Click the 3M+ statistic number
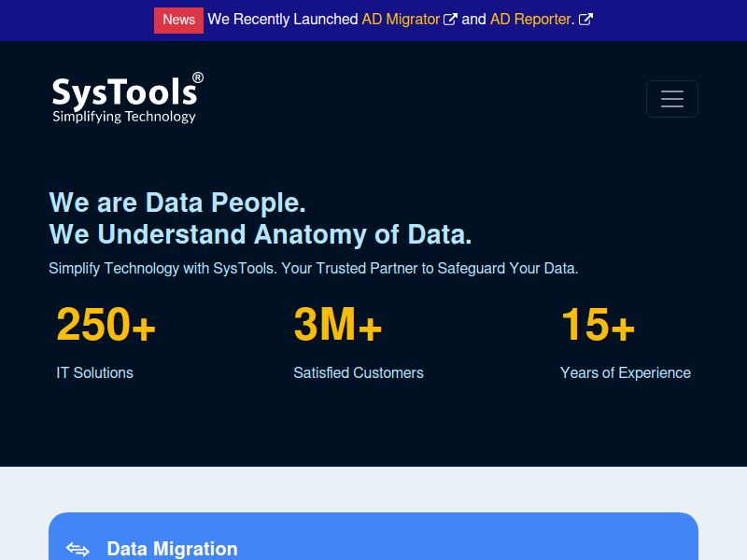Viewport: 747px width, 560px height. 338,324
